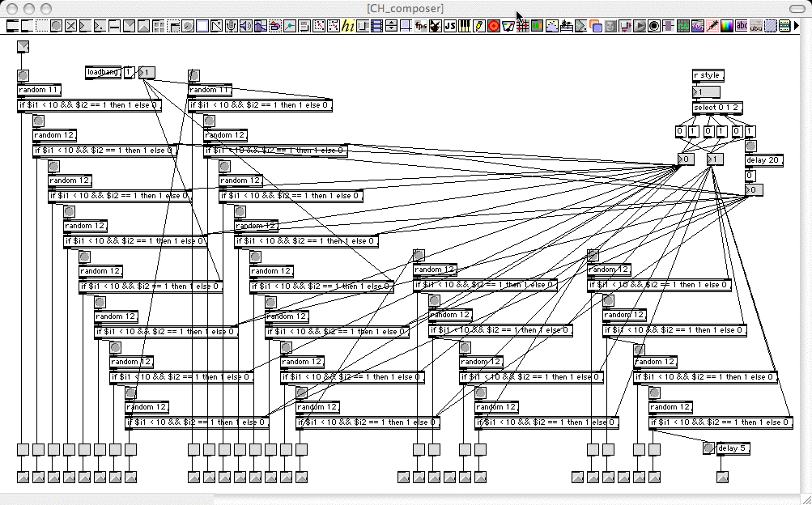The image size is (812, 505).
Task: Click bang button above left 'random 11'
Action: click(23, 75)
